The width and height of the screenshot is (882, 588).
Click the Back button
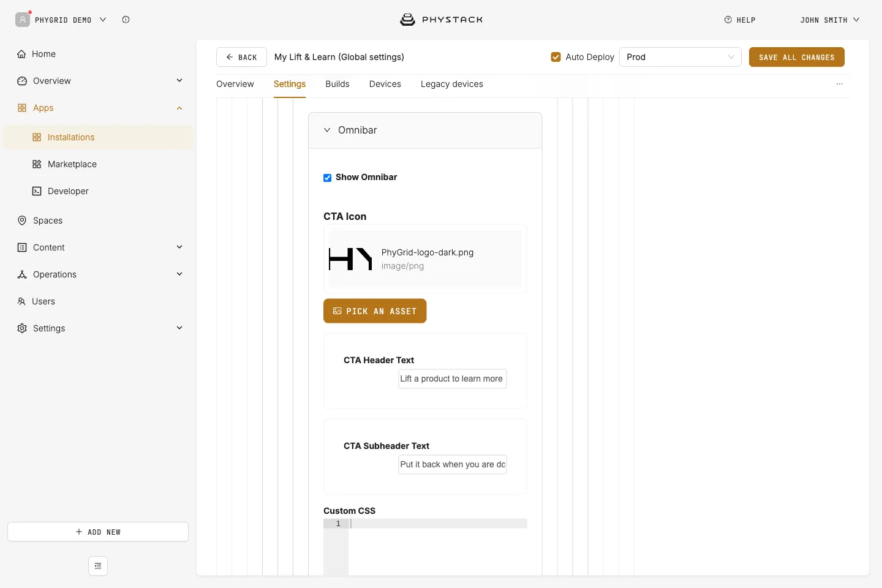click(241, 57)
